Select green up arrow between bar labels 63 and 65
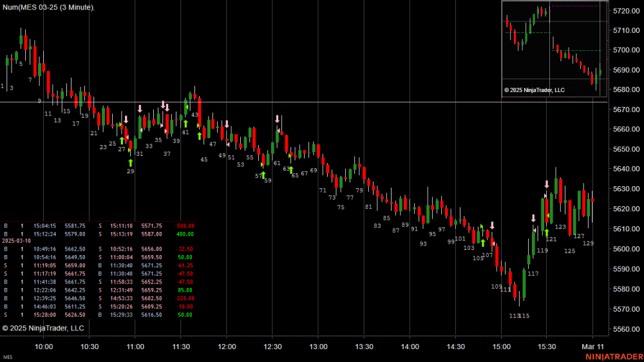644x362 pixels. coord(291,170)
